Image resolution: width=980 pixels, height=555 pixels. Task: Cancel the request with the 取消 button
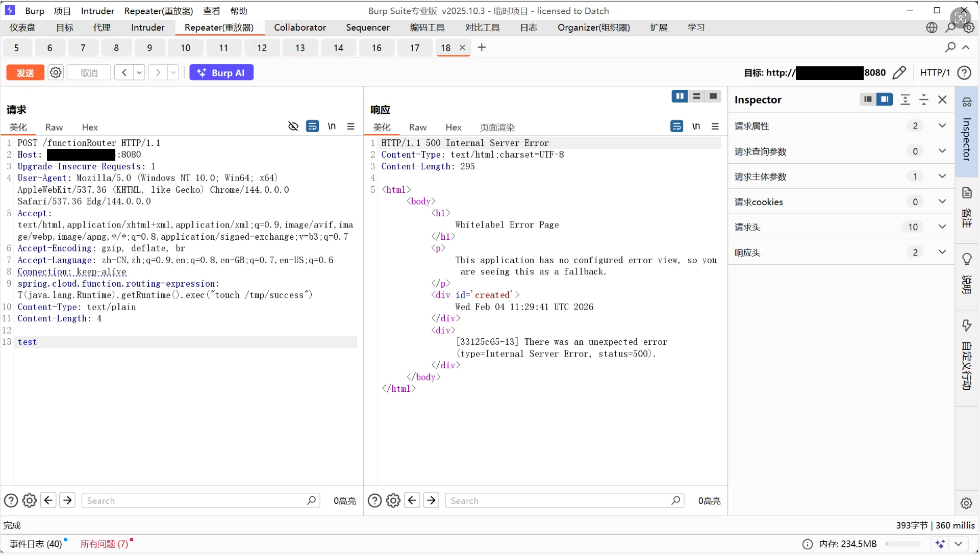click(89, 72)
